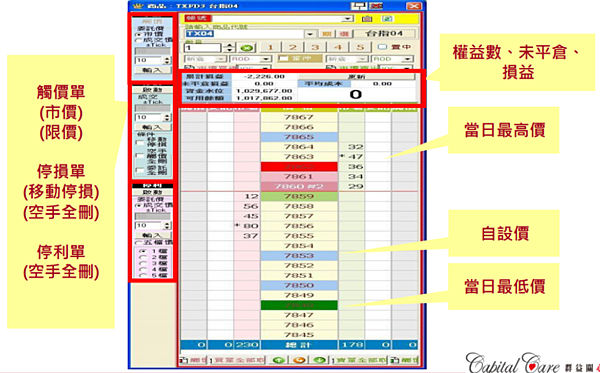Screen dimensions: 600x373
Task: Click the refresh icon in yellow account bar
Action: pyautogui.click(x=386, y=19)
